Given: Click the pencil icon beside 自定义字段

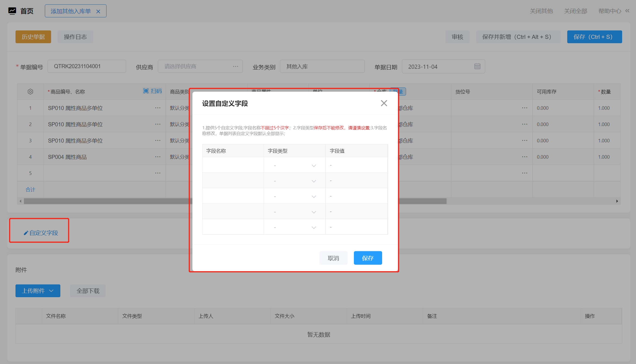Looking at the screenshot, I should (26, 233).
